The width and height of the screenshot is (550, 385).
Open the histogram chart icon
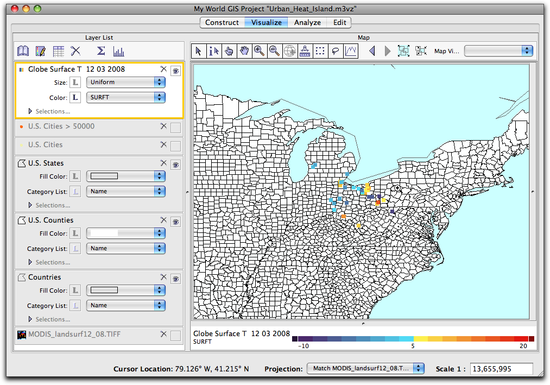click(x=119, y=52)
